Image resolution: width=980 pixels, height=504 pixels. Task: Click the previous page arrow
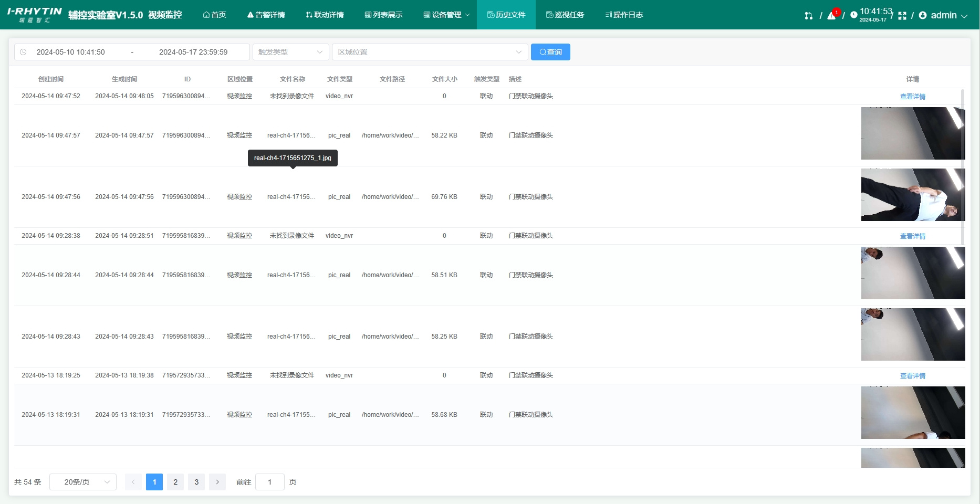[133, 482]
